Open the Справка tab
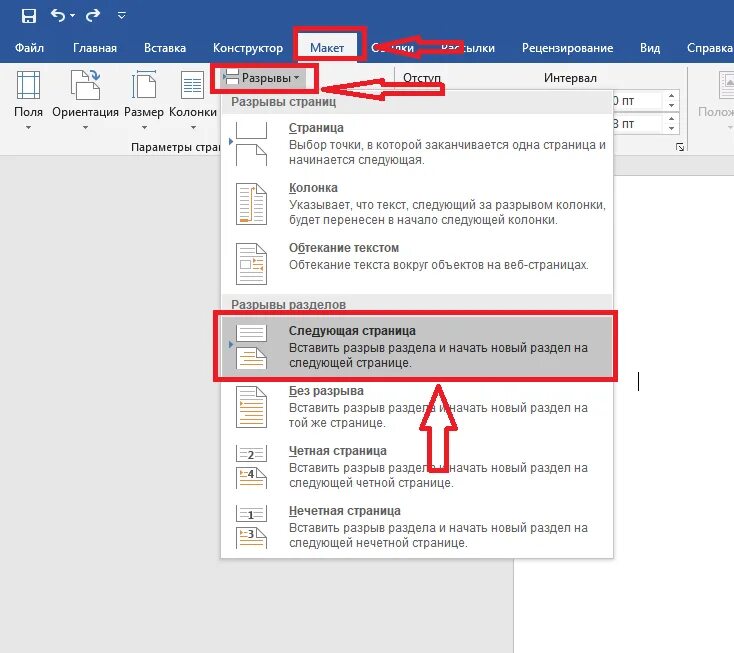 [709, 48]
